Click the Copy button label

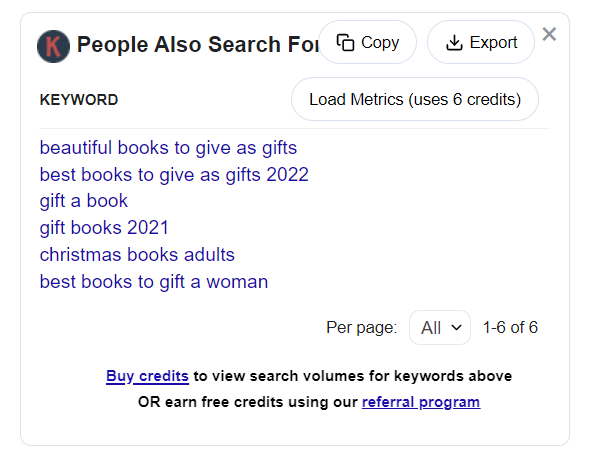tap(380, 42)
